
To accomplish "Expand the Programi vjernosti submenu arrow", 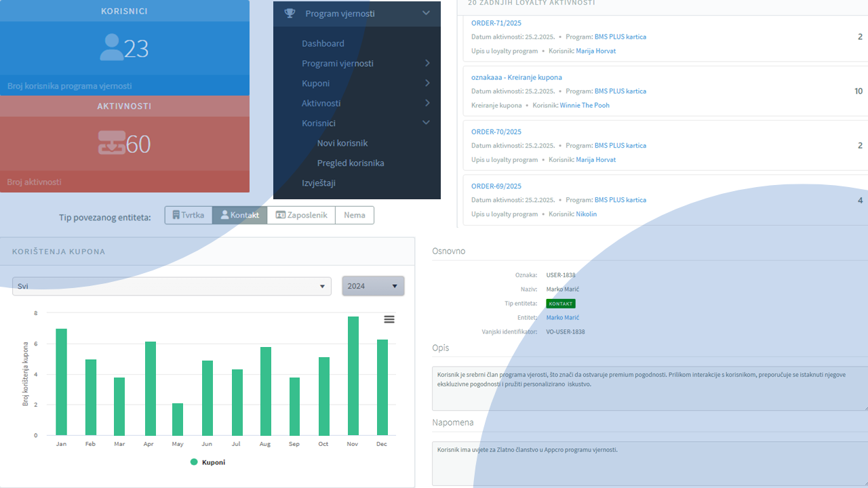I will [427, 63].
